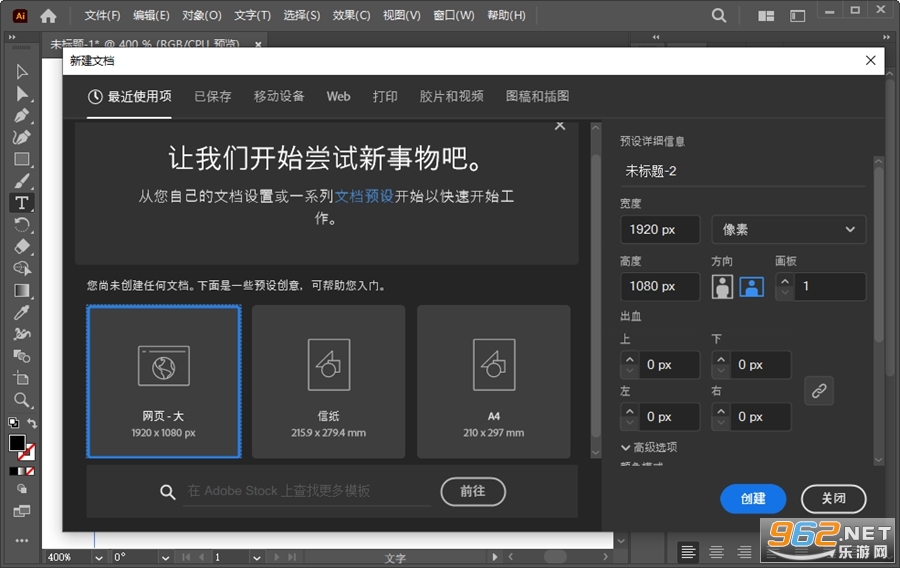Link all bleed settings together
Screen dimensions: 900x568
pos(819,391)
